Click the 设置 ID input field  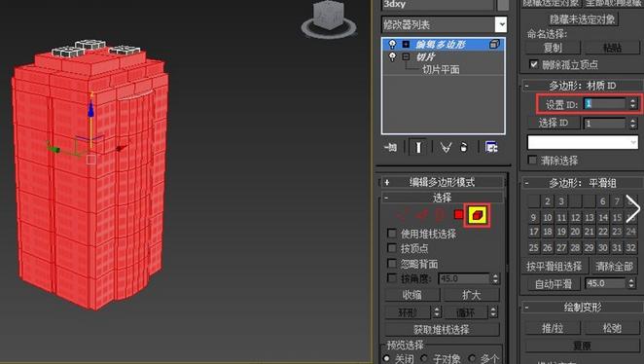point(605,103)
